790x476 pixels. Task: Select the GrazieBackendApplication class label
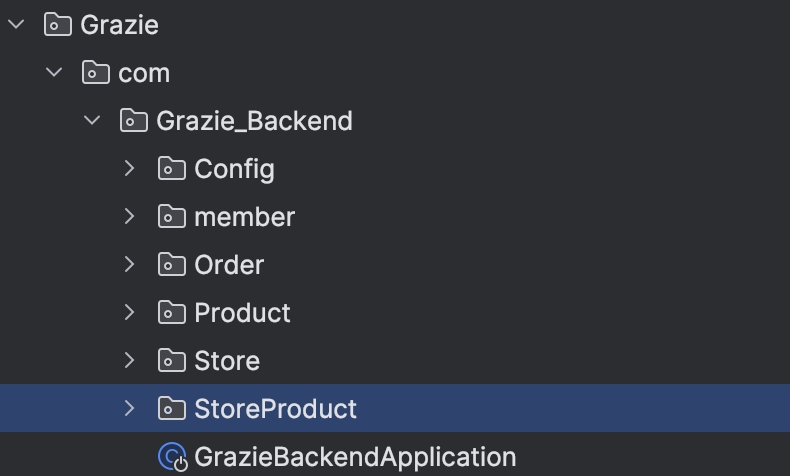[355, 457]
